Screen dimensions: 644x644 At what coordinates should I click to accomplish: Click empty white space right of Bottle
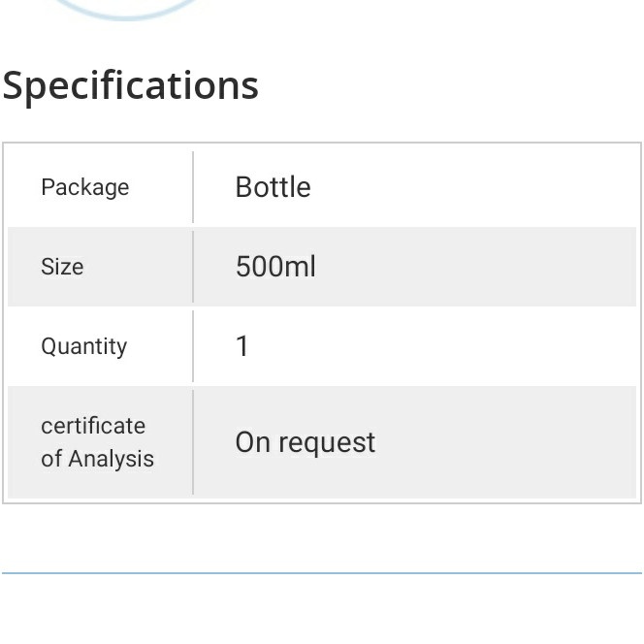485,187
